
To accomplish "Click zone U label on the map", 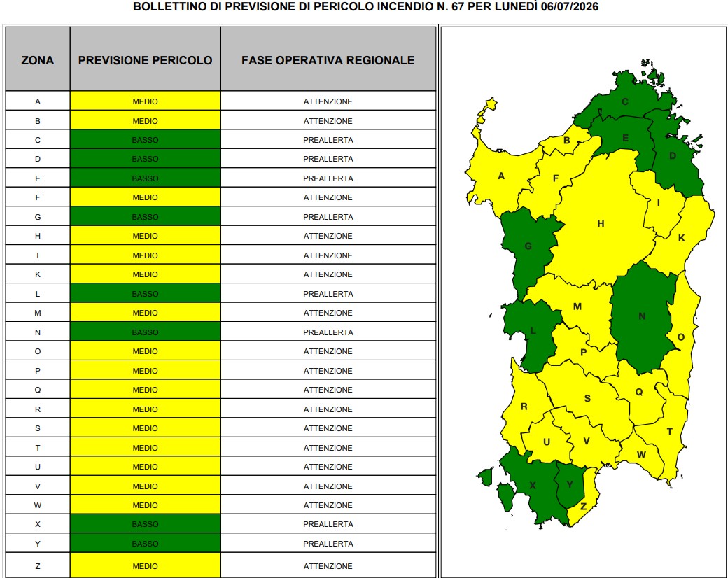I will point(547,442).
